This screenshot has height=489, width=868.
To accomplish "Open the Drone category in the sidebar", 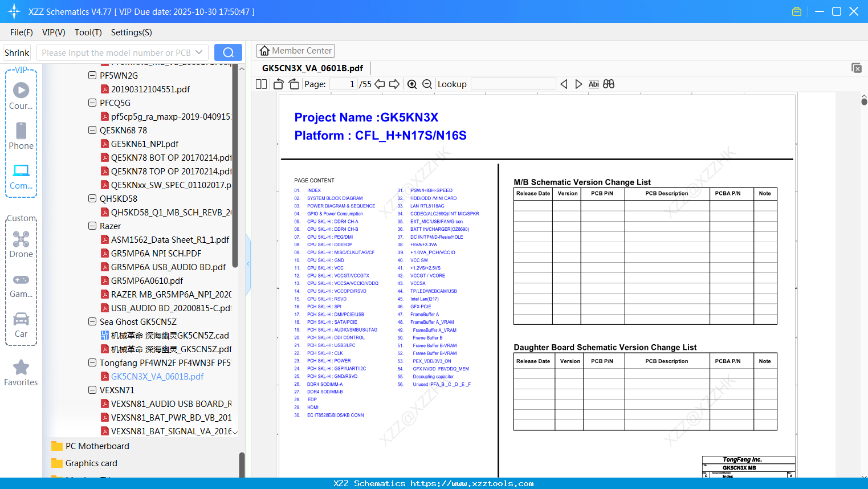I will [x=21, y=244].
